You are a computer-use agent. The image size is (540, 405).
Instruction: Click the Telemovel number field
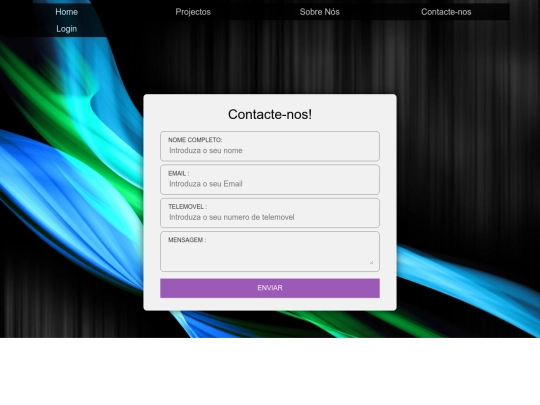pyautogui.click(x=270, y=217)
